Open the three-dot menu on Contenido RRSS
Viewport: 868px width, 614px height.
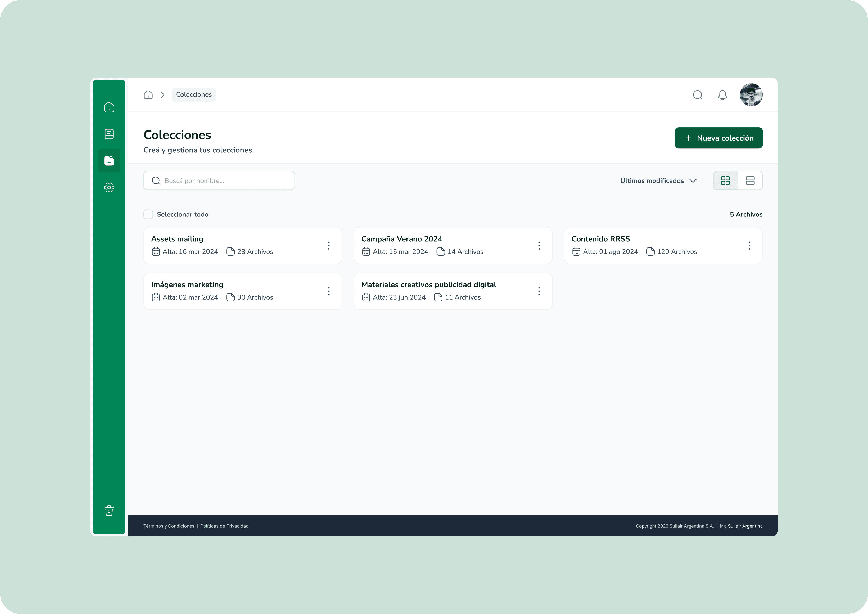coord(749,245)
